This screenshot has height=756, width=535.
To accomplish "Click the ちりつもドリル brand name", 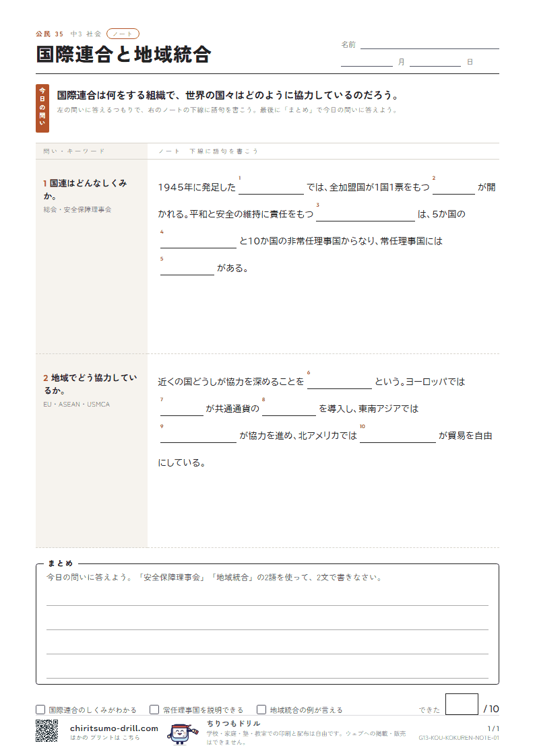I will 234,723.
